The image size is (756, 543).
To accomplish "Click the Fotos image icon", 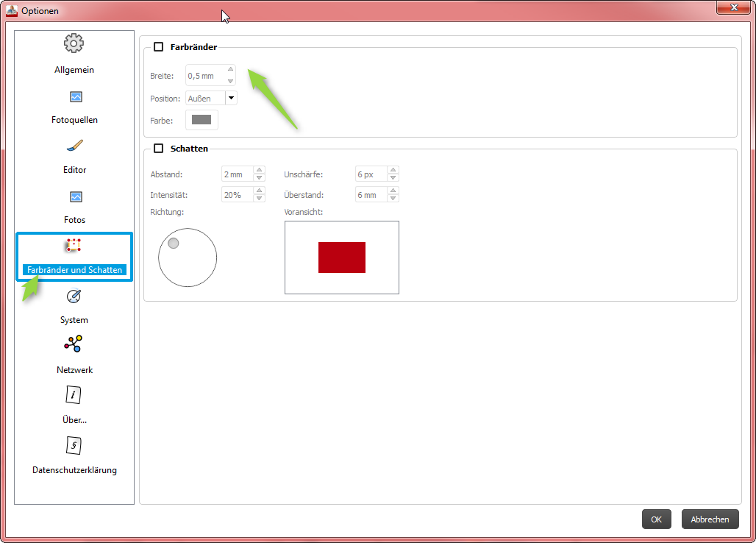I will pyautogui.click(x=75, y=196).
